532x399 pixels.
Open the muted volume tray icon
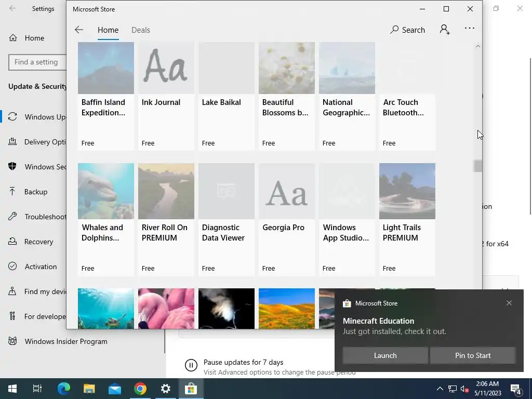click(x=464, y=389)
